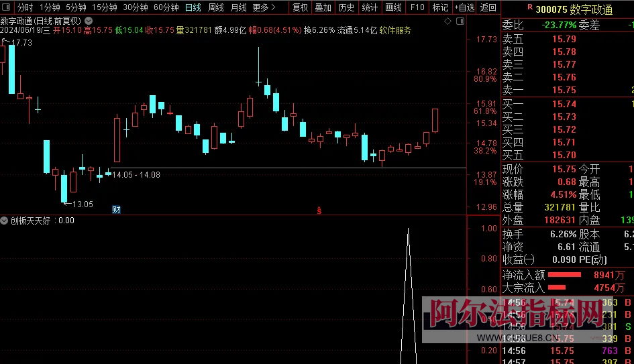Screen dimensions: 634x364
Task: Open the 复权 adjustment menu
Action: (301, 7)
